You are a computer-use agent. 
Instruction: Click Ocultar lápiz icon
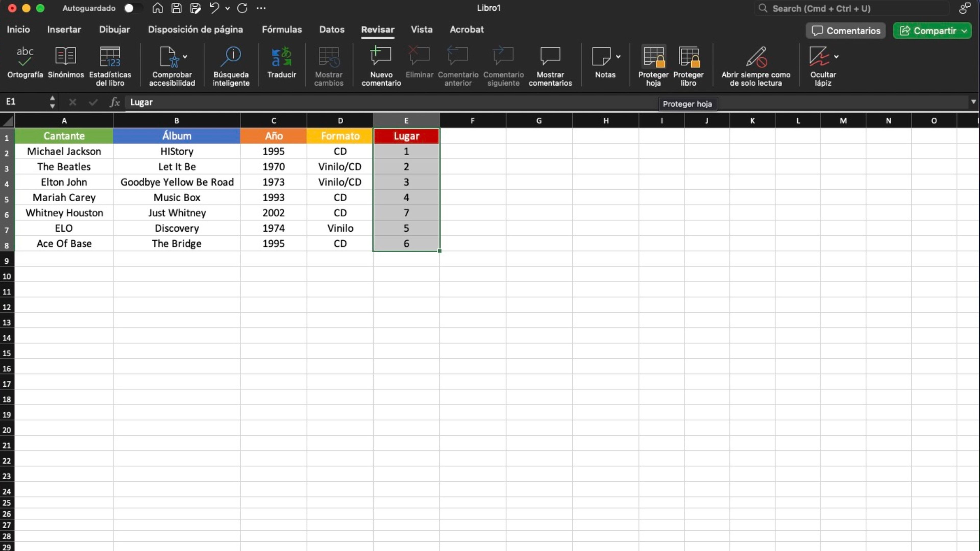tap(819, 57)
